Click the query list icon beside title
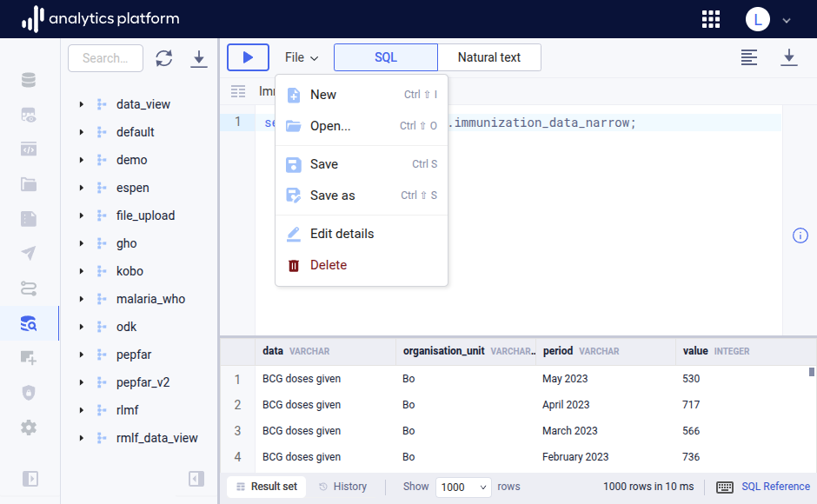The image size is (817, 504). click(x=238, y=92)
